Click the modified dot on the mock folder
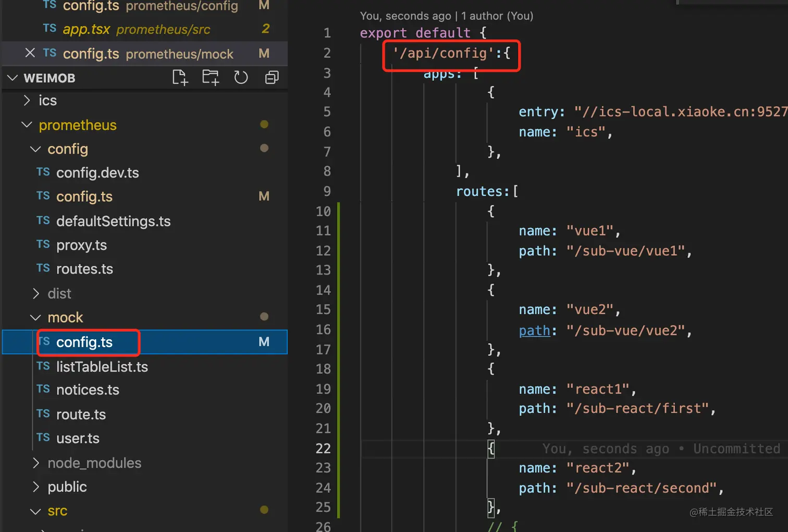The height and width of the screenshot is (532, 788). pos(264,316)
